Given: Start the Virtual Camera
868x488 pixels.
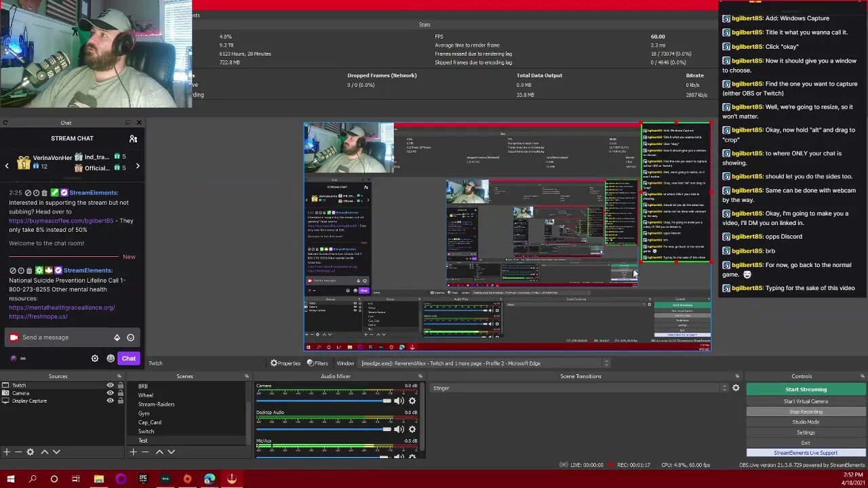Looking at the screenshot, I should [806, 401].
